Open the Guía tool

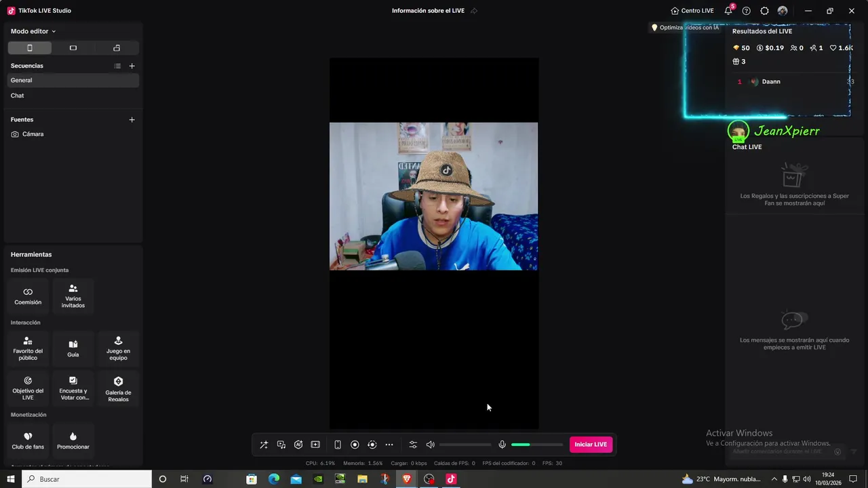click(73, 348)
